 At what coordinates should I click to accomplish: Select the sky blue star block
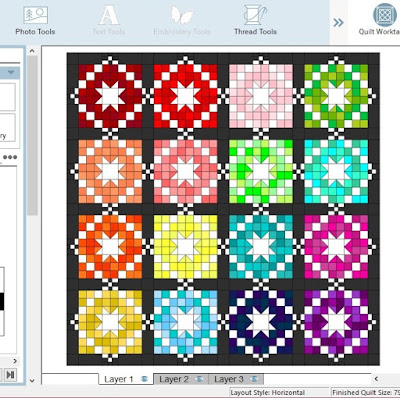click(x=186, y=322)
